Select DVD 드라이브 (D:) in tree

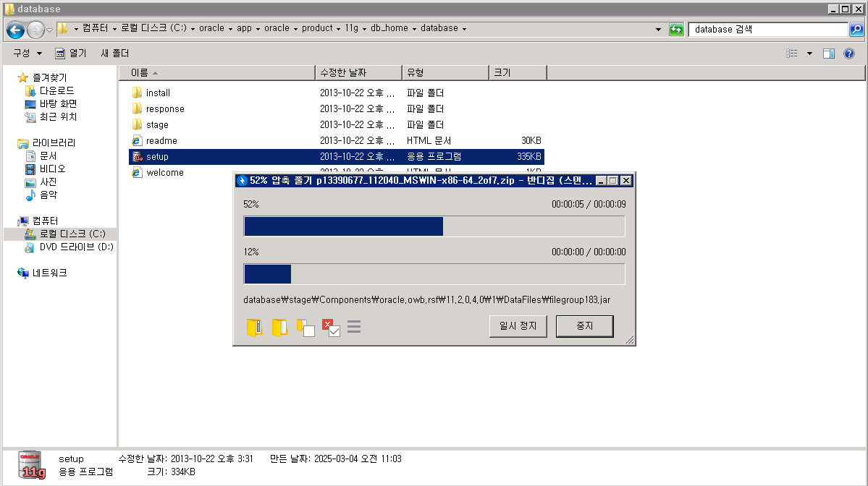76,247
